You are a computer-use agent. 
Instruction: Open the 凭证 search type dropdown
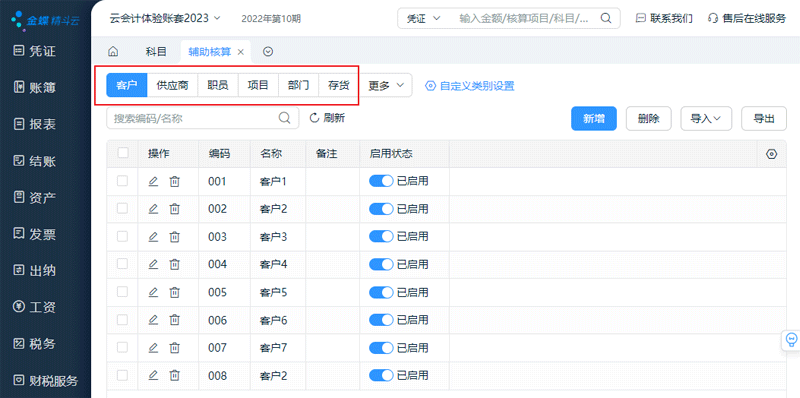point(423,19)
